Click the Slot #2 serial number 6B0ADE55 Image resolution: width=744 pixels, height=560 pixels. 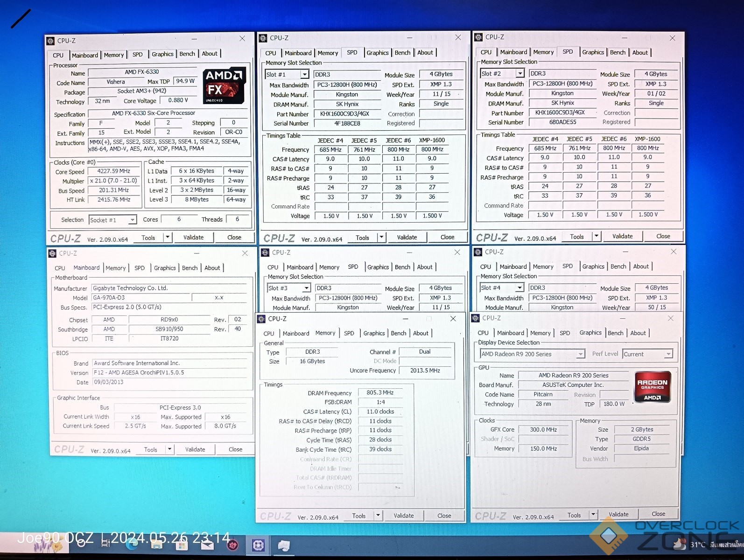[x=562, y=122]
